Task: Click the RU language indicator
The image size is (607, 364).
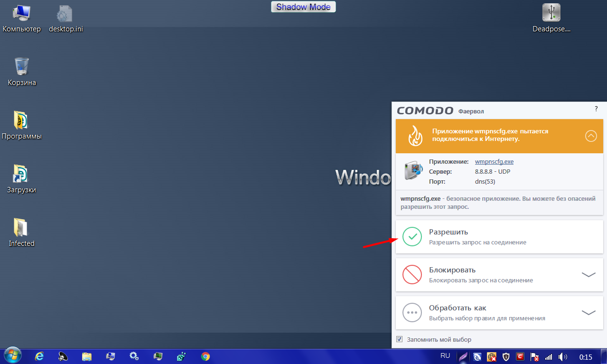Action: click(445, 355)
